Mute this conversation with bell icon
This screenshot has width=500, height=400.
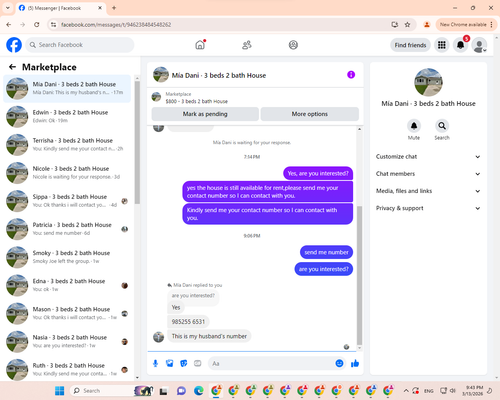(414, 126)
